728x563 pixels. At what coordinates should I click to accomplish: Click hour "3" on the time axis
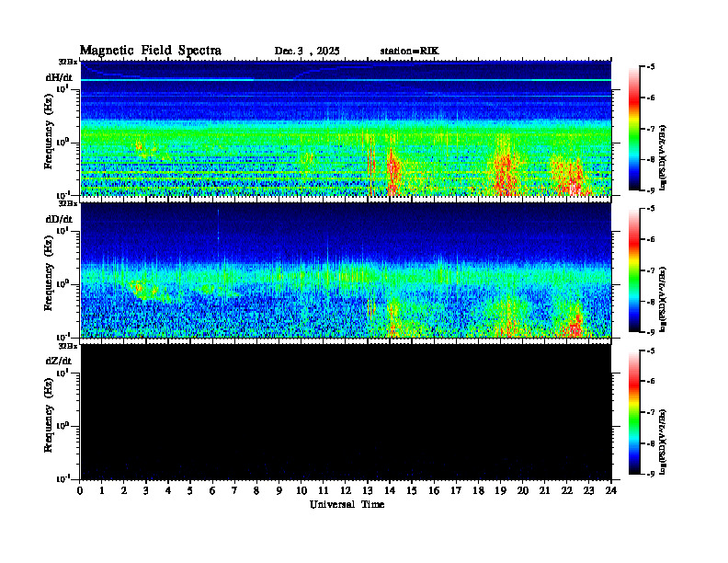(x=146, y=491)
